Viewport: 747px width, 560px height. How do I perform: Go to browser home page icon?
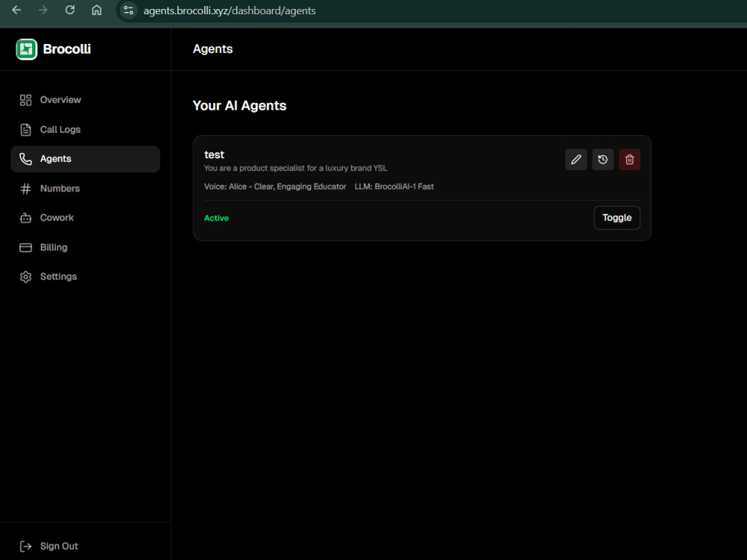coord(96,10)
